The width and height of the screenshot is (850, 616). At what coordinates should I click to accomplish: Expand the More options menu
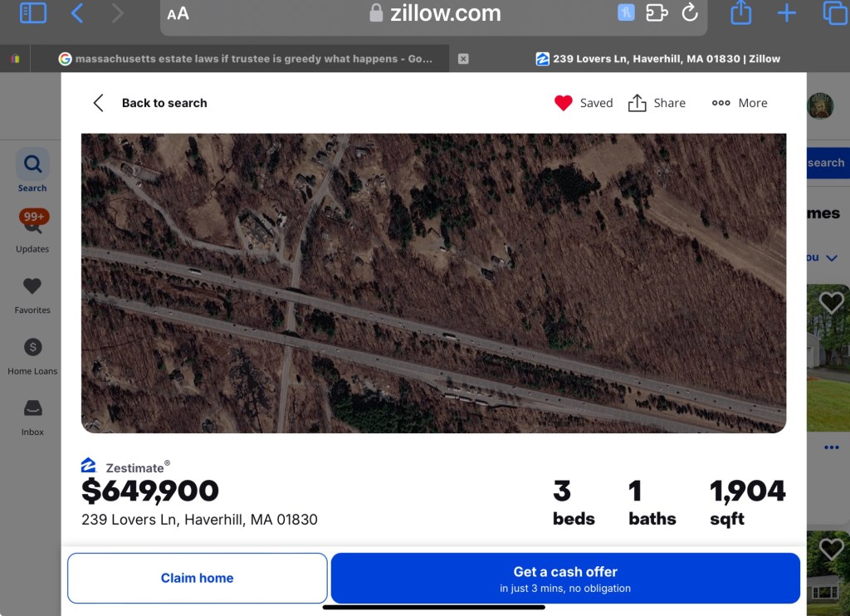coord(740,103)
